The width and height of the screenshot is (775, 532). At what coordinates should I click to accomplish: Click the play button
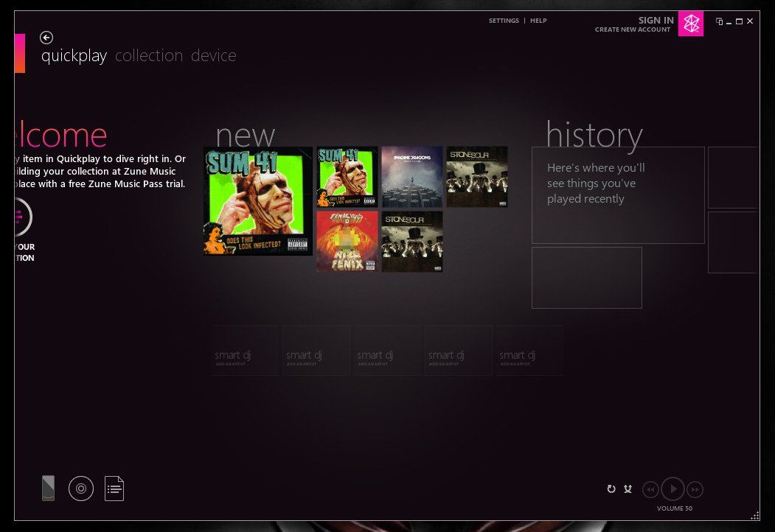[x=673, y=489]
